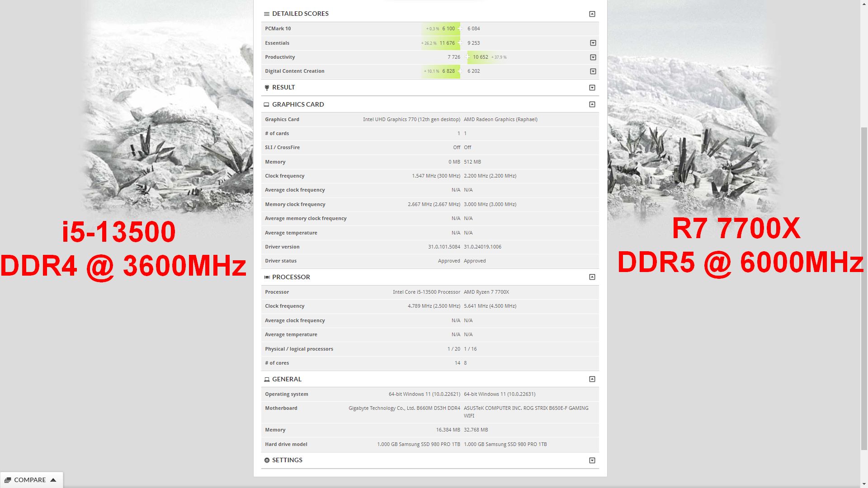Click the Processor chip icon
Screen dimensions: 868x488
[267, 277]
